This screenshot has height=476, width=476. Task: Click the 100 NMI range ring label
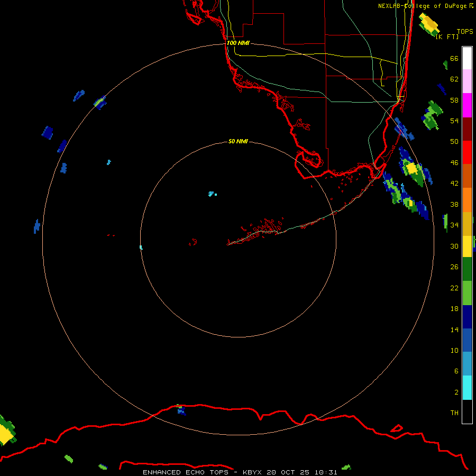tap(238, 43)
